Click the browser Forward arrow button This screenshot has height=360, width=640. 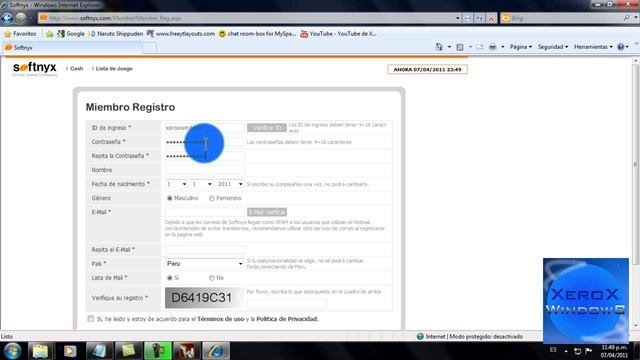20,18
